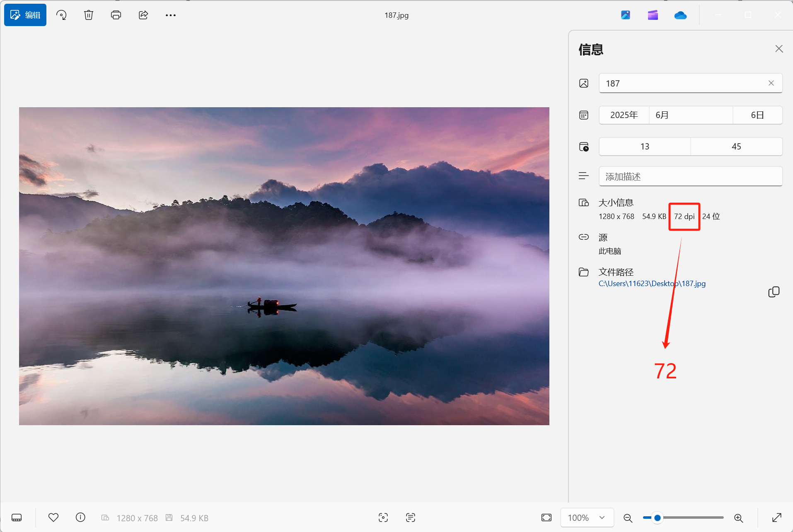793x532 pixels.
Task: Rotate the image using rotate icon
Action: click(x=61, y=15)
